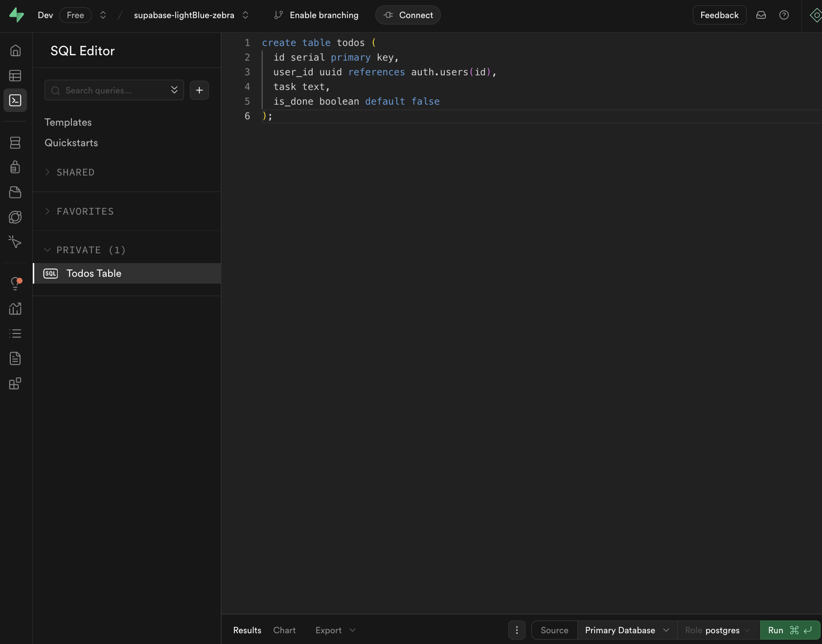822x644 pixels.
Task: Open the Advisors lightbulb icon
Action: pyautogui.click(x=15, y=284)
